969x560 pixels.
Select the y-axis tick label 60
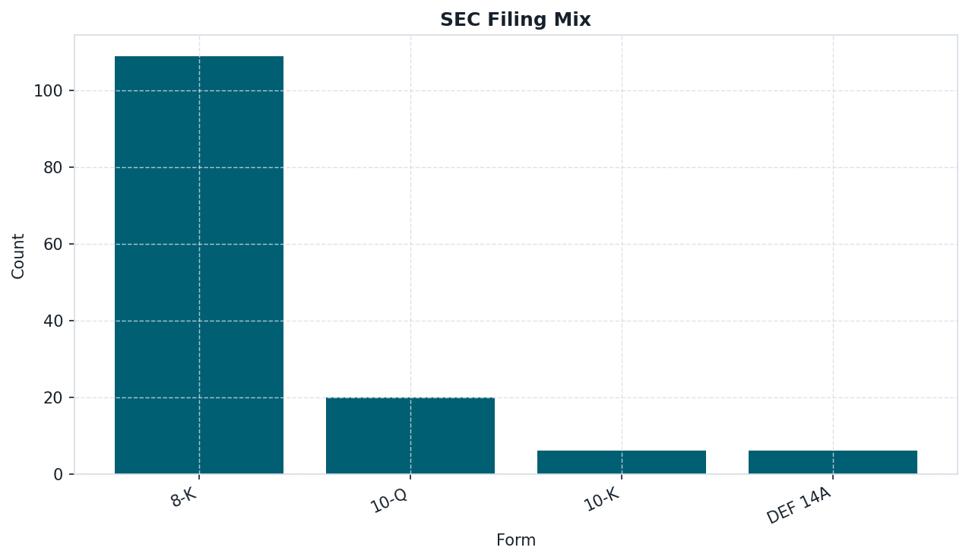pyautogui.click(x=53, y=244)
